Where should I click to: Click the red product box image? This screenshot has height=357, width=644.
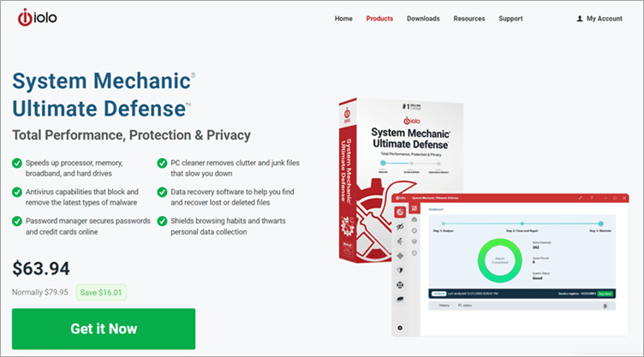tap(401, 181)
